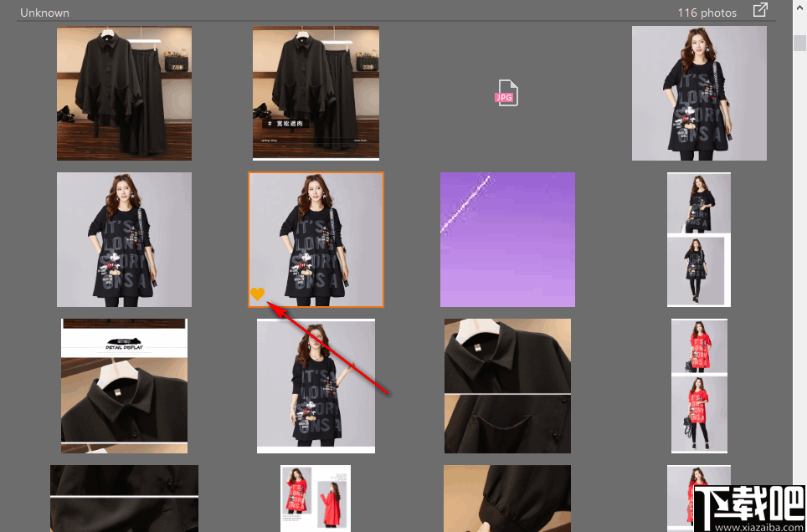Viewport: 807px width, 532px height.
Task: Click the 116 photos count label
Action: (x=708, y=13)
